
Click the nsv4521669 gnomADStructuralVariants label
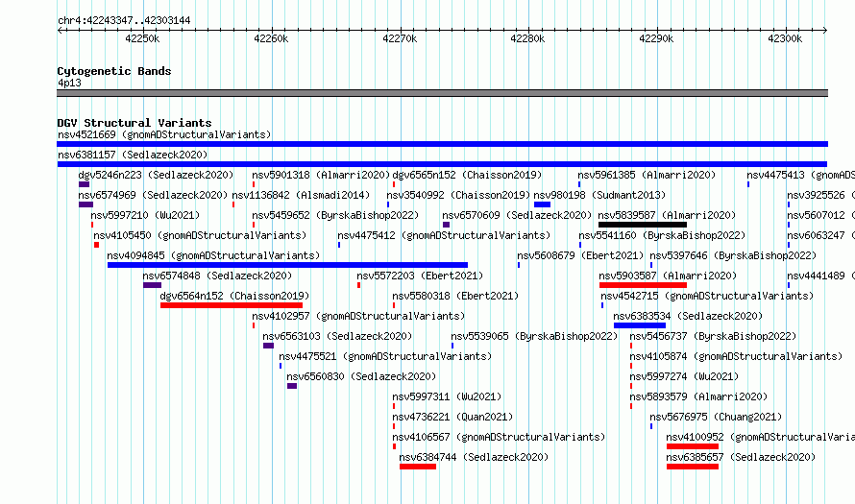click(x=164, y=134)
